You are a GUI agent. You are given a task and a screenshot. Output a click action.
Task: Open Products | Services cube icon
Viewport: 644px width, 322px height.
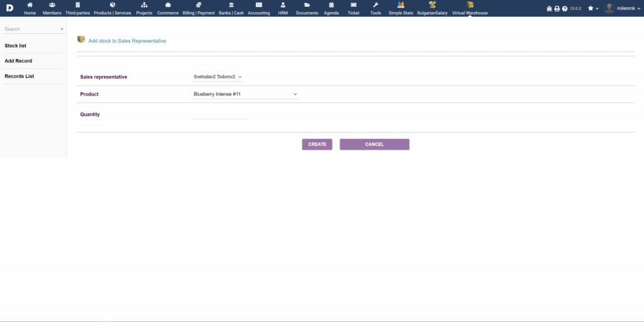(x=113, y=5)
